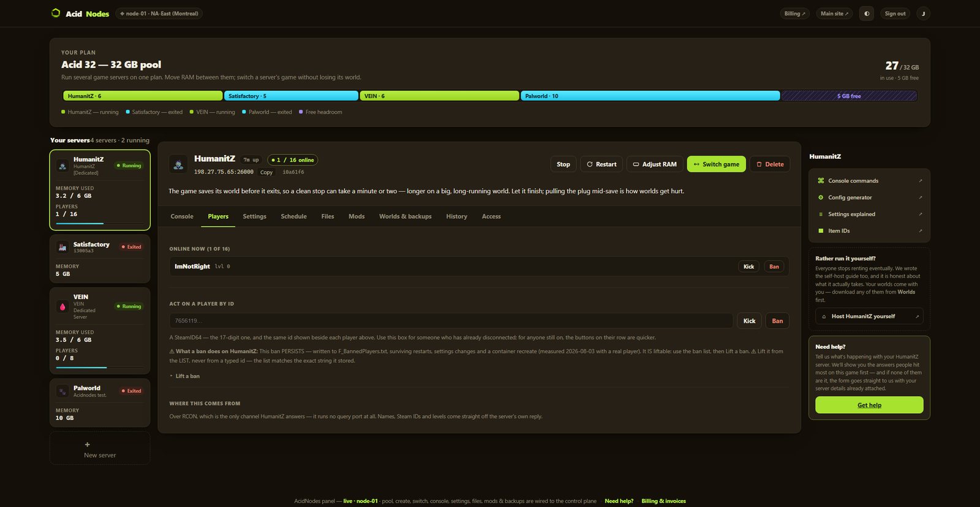The image size is (980, 507).
Task: Click the Host HumanitZ yourself link
Action: [x=869, y=316]
